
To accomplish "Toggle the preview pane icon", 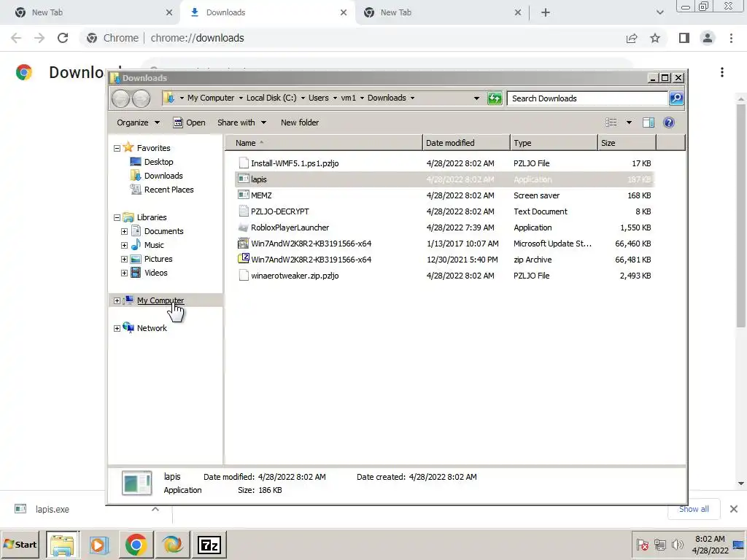I will pos(649,122).
